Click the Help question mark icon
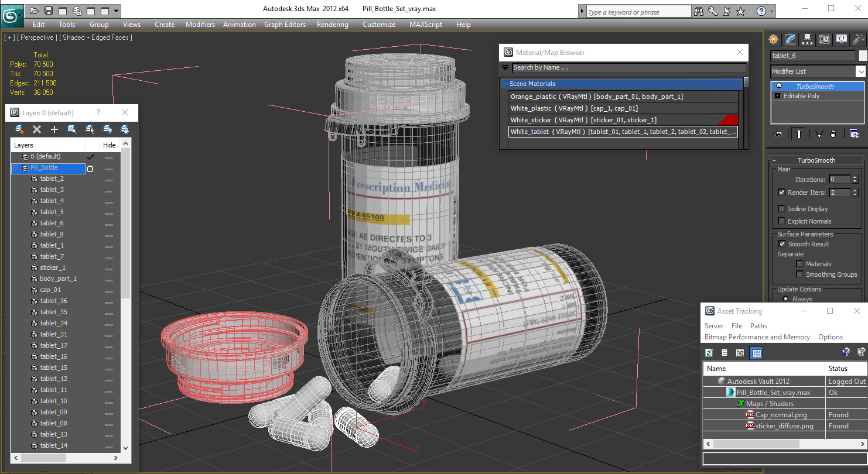 pos(761,11)
